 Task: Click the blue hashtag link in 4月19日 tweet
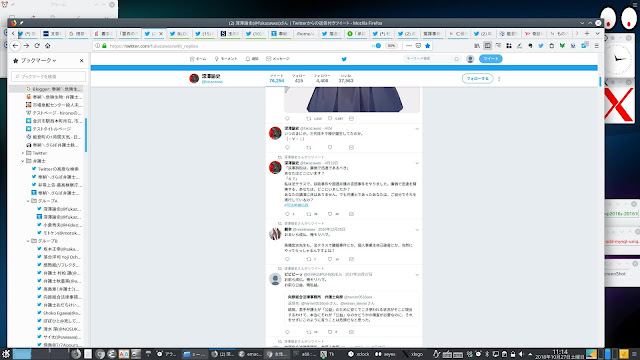click(x=296, y=205)
